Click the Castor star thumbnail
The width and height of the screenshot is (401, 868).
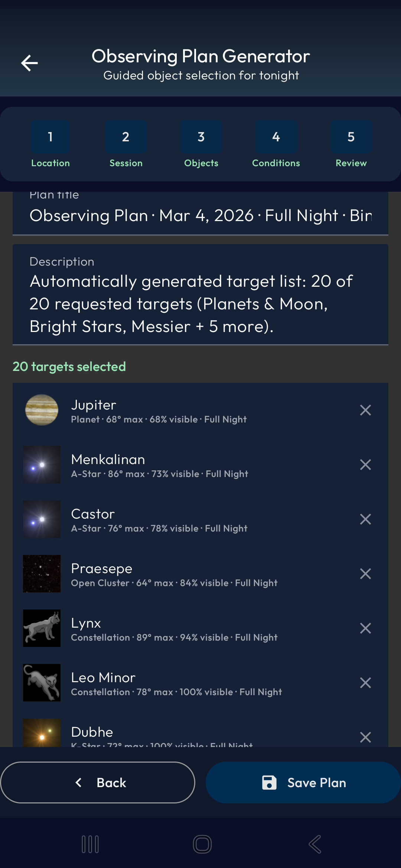click(41, 519)
